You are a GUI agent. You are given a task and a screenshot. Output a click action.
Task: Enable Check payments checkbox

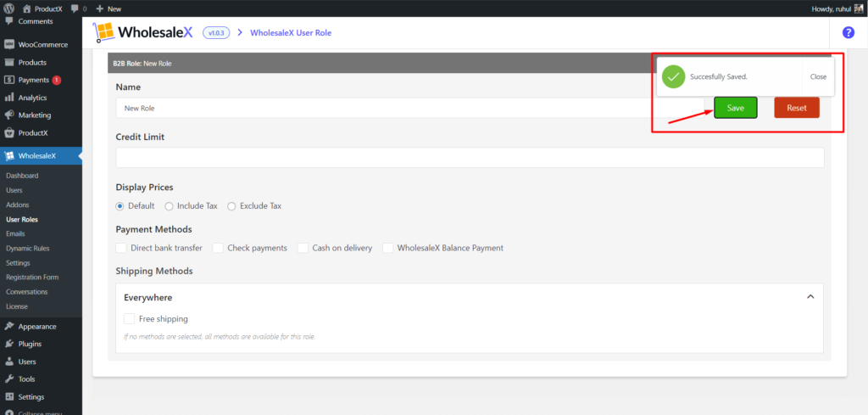point(218,248)
